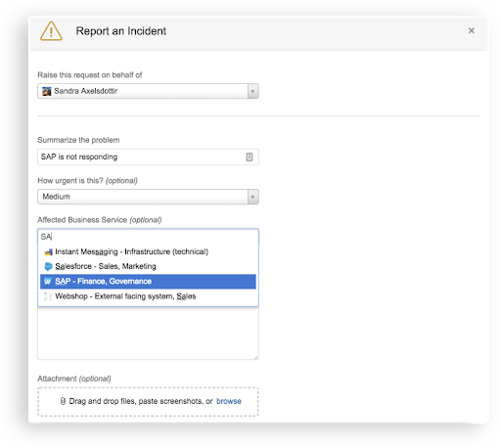
Task: Click the warning triangle incident icon
Action: pyautogui.click(x=51, y=31)
